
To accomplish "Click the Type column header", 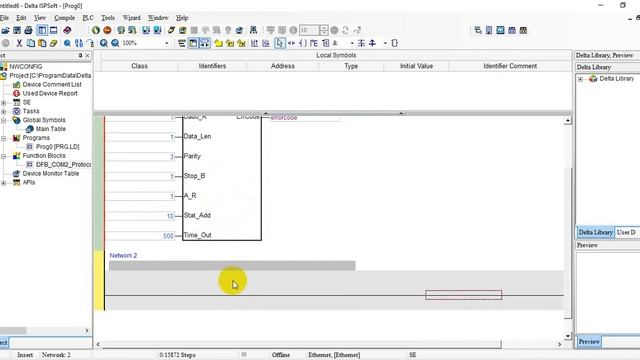I will pos(351,66).
